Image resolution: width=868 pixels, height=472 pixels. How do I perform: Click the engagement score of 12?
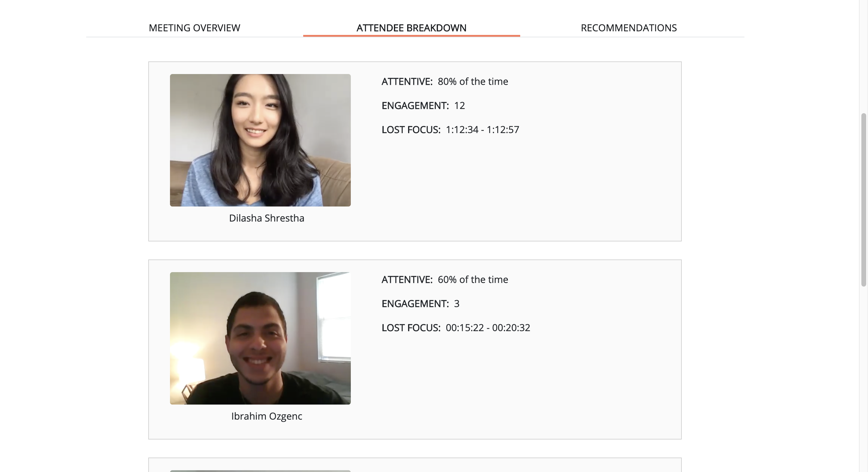(459, 106)
